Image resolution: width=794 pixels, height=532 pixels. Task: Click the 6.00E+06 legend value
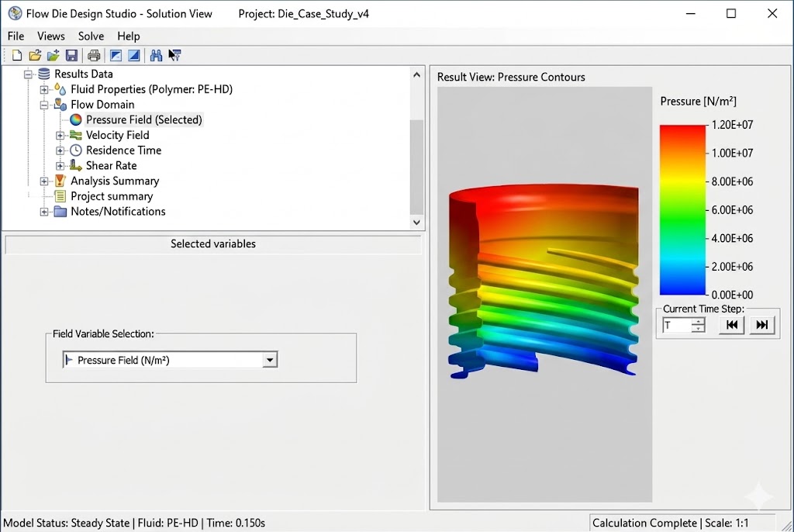[x=732, y=209]
